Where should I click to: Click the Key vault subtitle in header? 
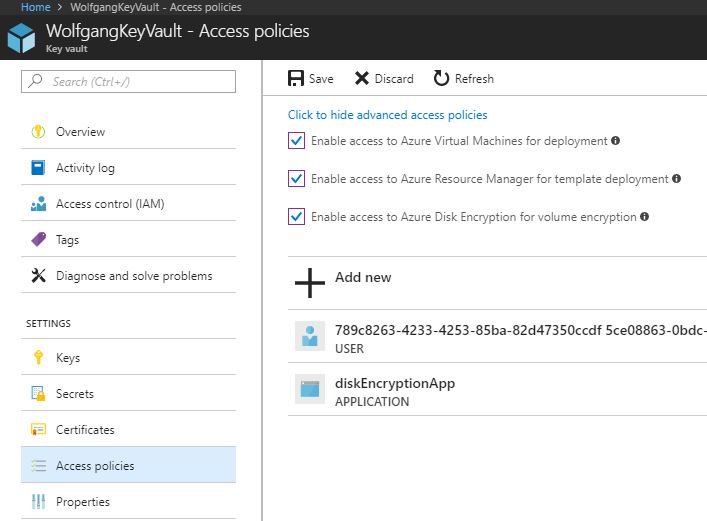click(66, 48)
